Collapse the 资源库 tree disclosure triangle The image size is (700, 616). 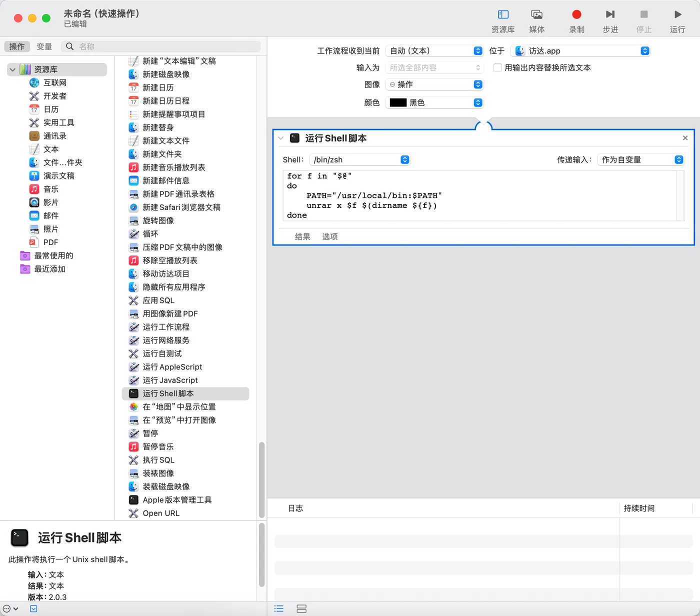[x=12, y=69]
